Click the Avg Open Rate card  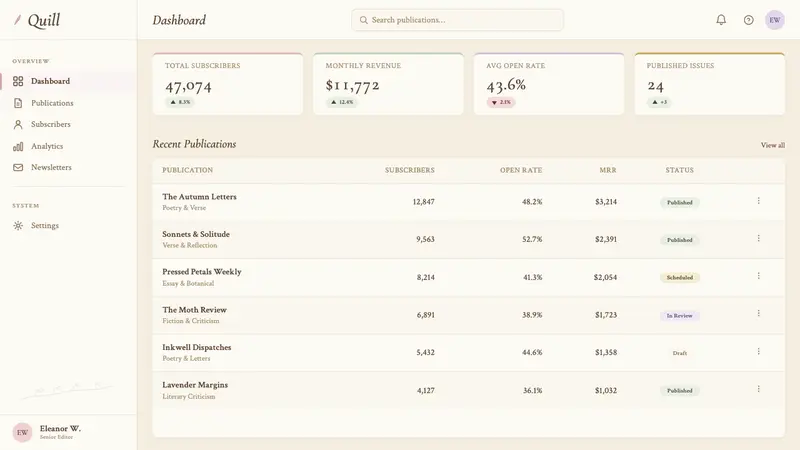tap(549, 84)
